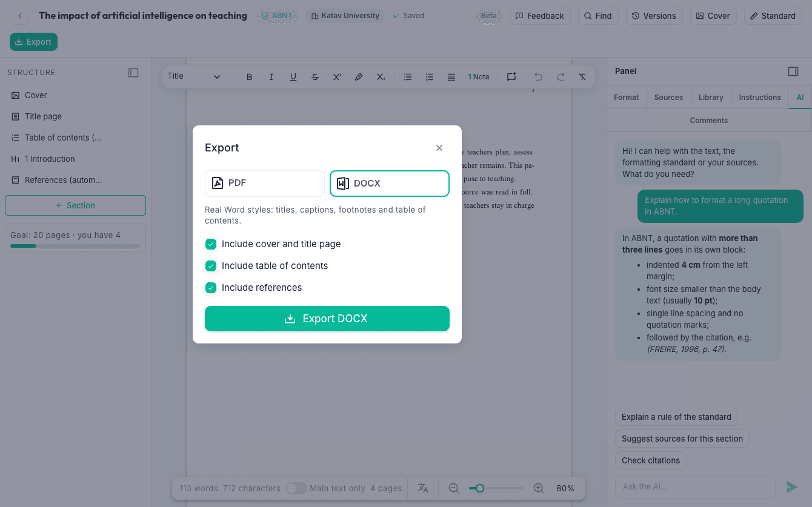Click the back arrow icon beside document title
This screenshot has height=507, width=812.
coord(20,16)
